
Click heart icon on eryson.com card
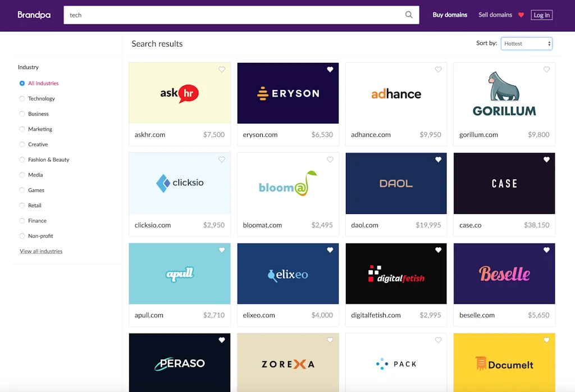pos(330,70)
